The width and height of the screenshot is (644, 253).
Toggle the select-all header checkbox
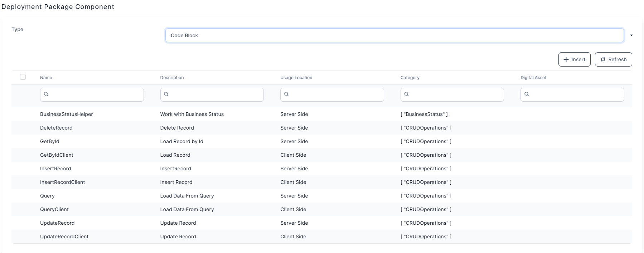pyautogui.click(x=23, y=77)
